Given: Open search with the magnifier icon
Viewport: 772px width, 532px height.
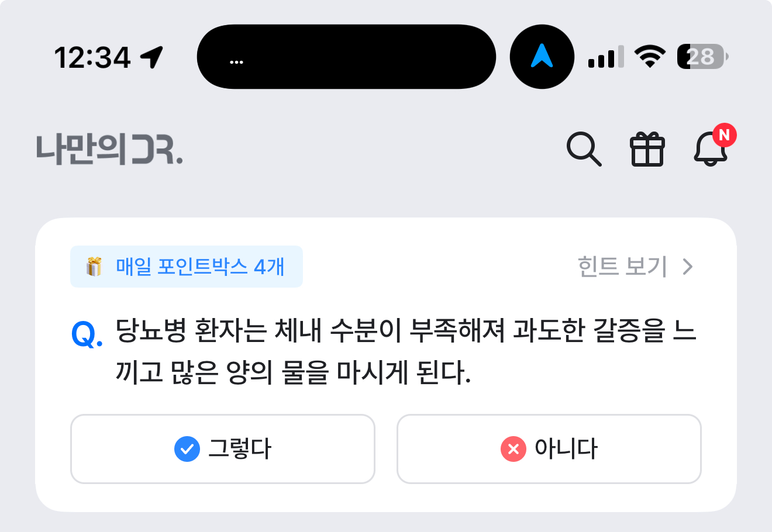Looking at the screenshot, I should (x=584, y=150).
